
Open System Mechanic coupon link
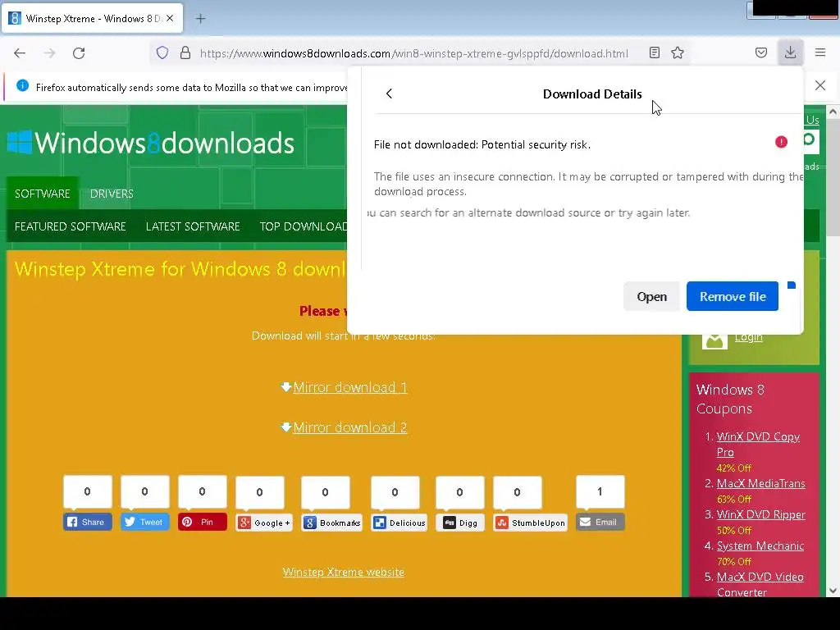[x=760, y=546]
